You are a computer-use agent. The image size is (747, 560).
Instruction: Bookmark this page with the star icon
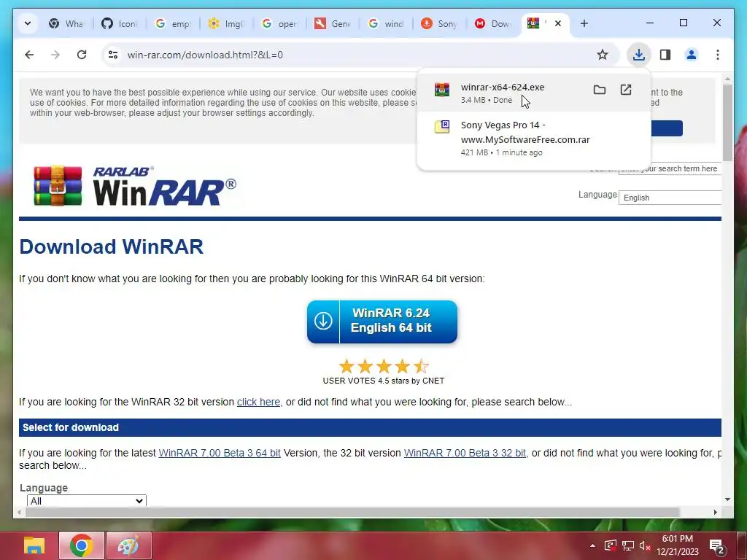[x=602, y=55]
